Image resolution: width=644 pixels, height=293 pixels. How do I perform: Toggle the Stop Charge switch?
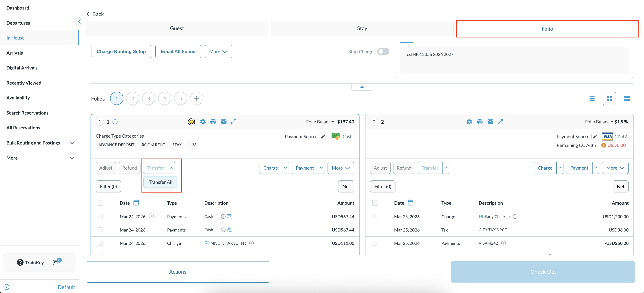(383, 51)
